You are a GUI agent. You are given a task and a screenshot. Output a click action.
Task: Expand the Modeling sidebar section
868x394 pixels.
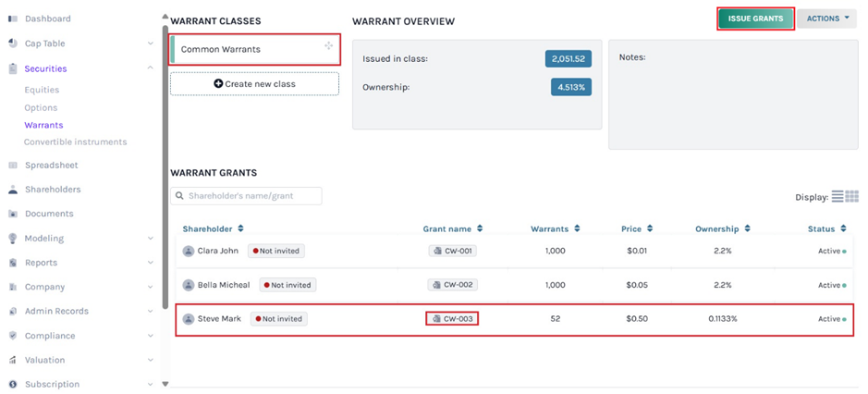[151, 239]
